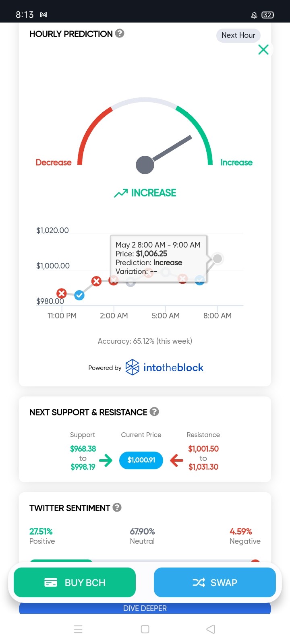
Task: Tap the BUY BCH button
Action: pyautogui.click(x=75, y=582)
